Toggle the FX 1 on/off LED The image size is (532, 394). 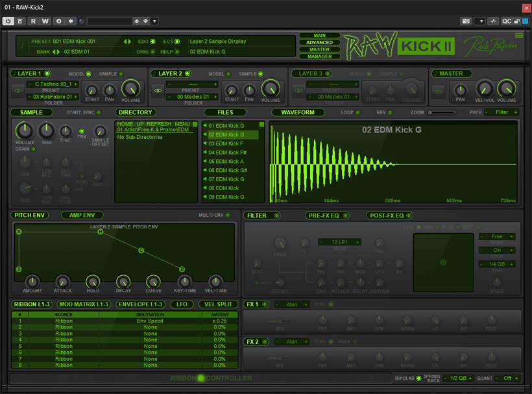(265, 304)
